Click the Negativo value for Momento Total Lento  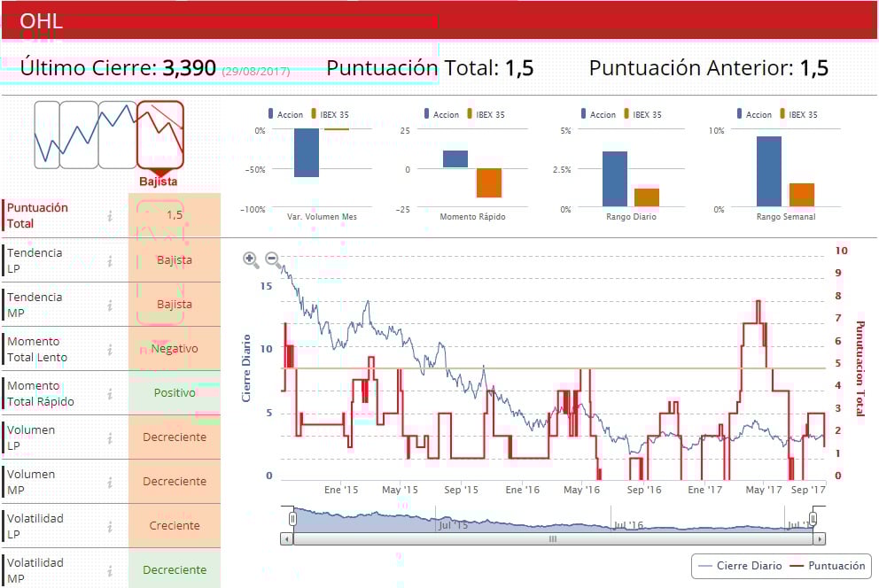175,348
